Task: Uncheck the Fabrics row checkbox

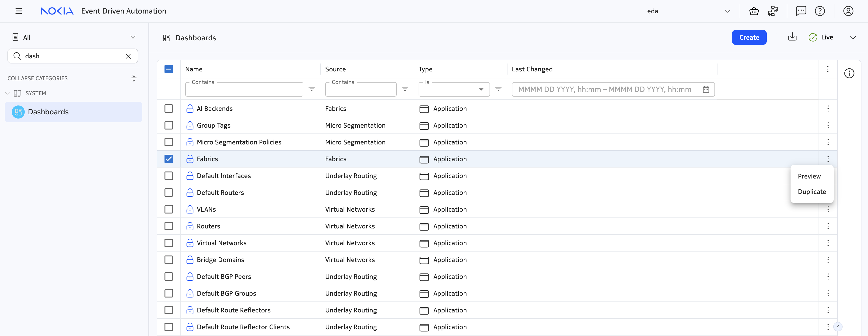Action: pos(168,159)
